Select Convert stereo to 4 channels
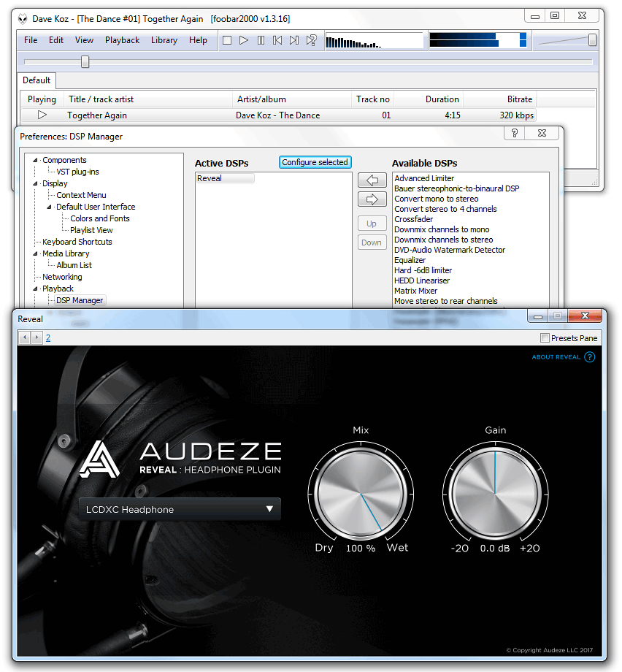This screenshot has width=622, height=672. (445, 209)
